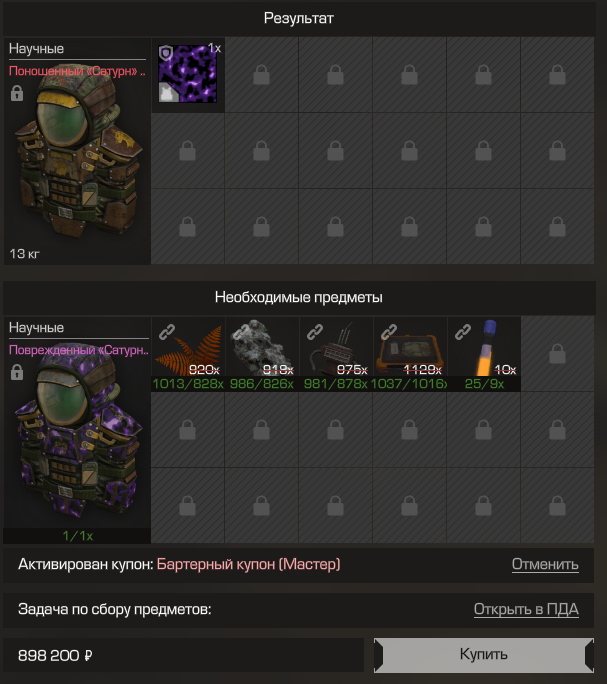Click lock icon on damaged Saturn armor
The height and width of the screenshot is (684, 607).
(17, 372)
